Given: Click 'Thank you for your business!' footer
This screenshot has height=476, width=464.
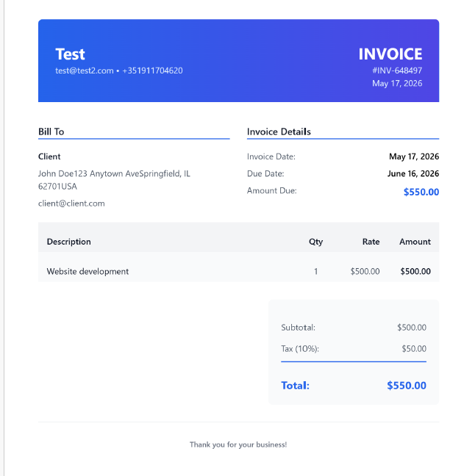Looking at the screenshot, I should [x=238, y=444].
